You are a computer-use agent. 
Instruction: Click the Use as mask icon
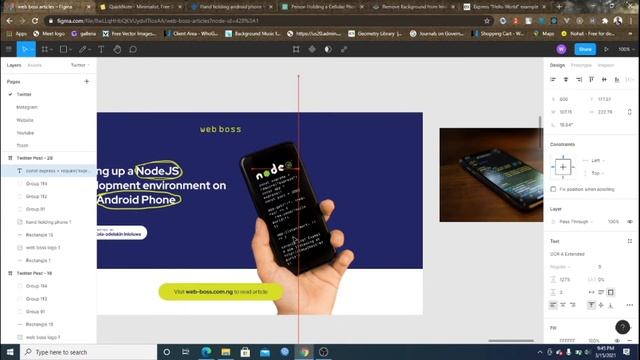328,49
